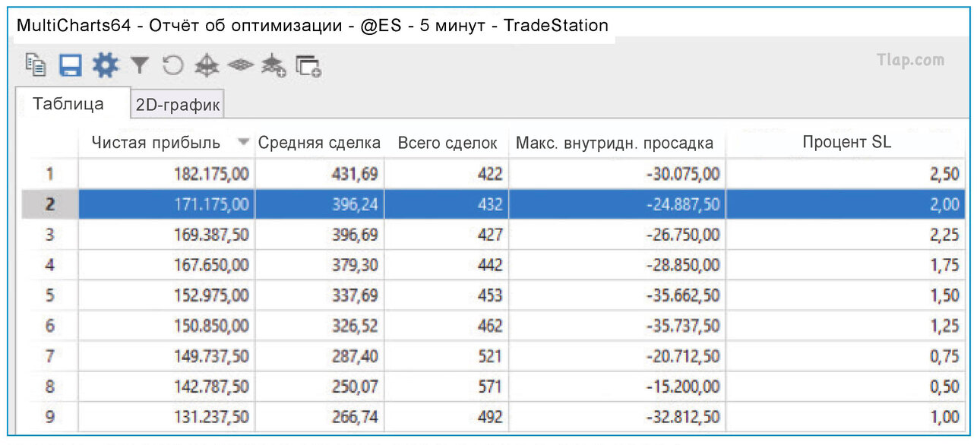Sort by Всего сделок column header

(x=447, y=143)
